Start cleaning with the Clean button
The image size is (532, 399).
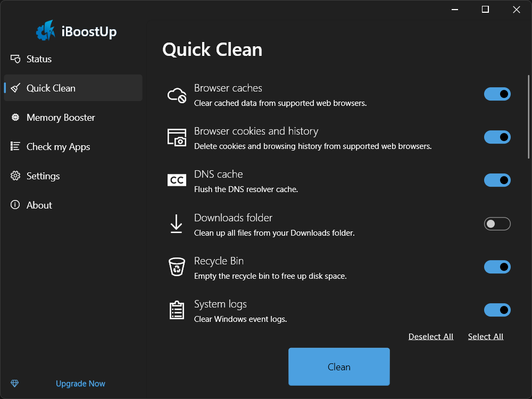339,367
